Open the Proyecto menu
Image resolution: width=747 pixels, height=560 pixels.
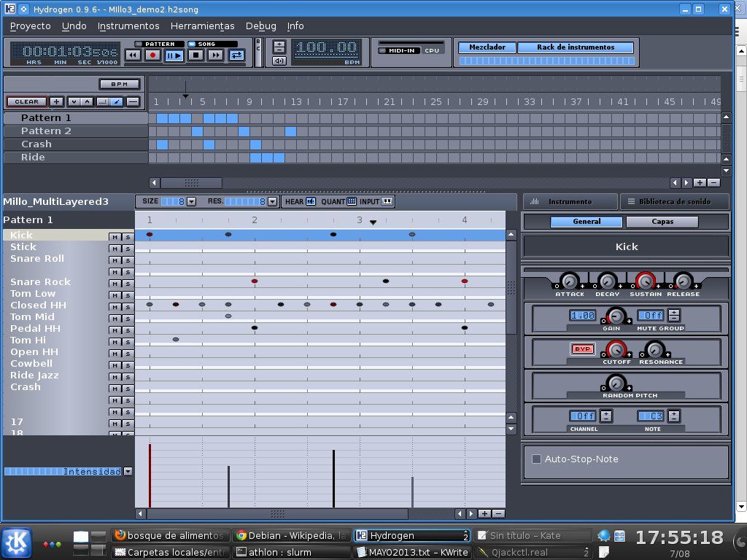coord(31,26)
